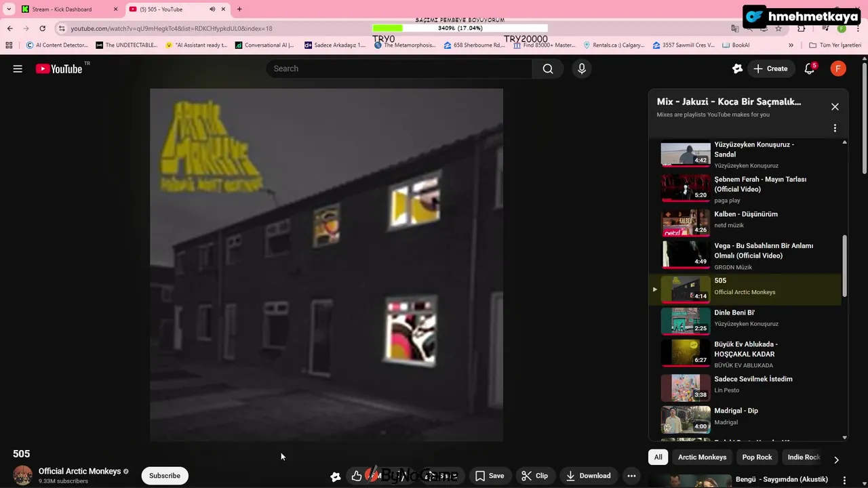
Task: Open the Chrome apps grid
Action: pyautogui.click(x=9, y=45)
